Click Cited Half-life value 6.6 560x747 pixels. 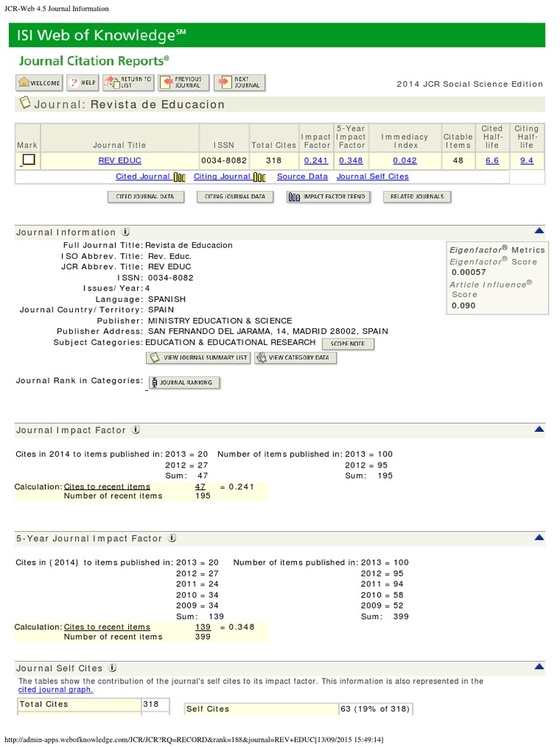click(x=492, y=161)
